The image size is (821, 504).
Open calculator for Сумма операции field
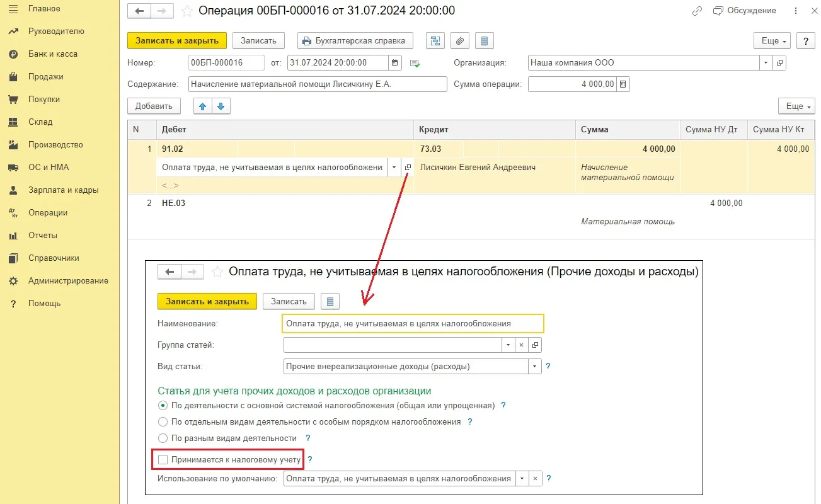pos(623,84)
